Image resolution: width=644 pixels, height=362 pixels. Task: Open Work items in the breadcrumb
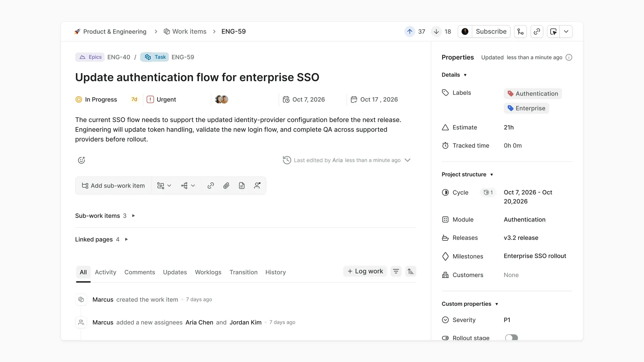[185, 32]
